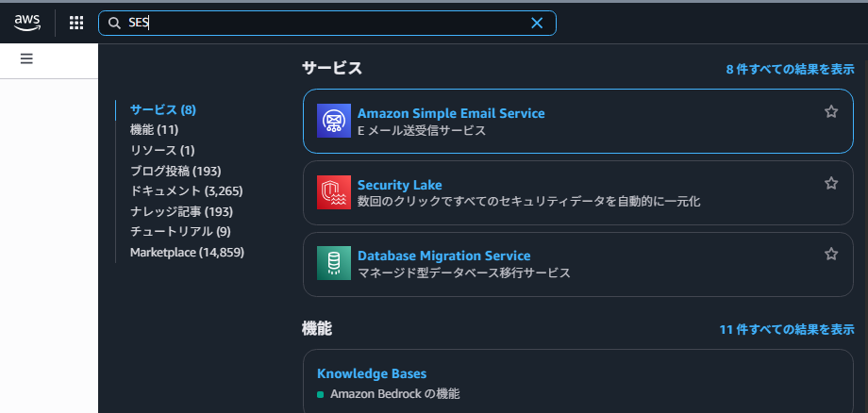Filter results by リソース (1)
Screen dimensions: 868x413
click(161, 150)
